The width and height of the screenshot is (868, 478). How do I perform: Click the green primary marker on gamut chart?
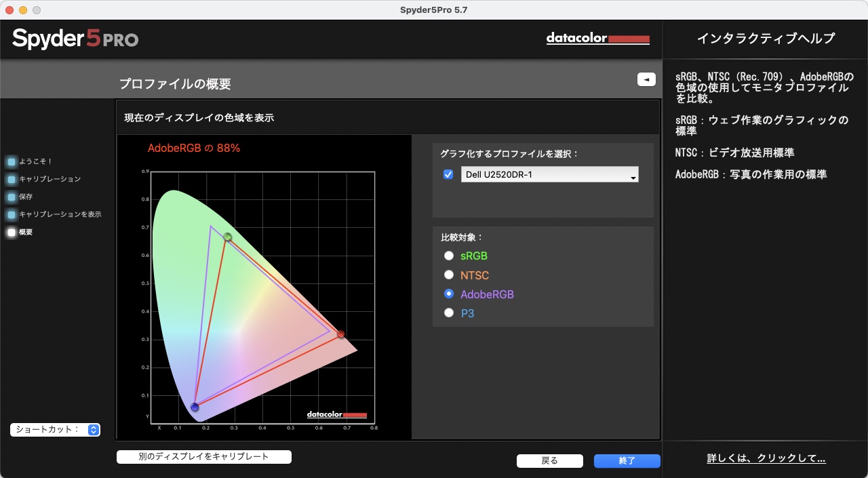228,237
